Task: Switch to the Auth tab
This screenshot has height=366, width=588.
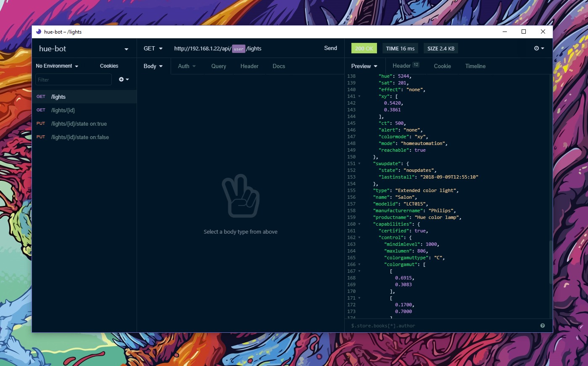Action: pos(187,66)
